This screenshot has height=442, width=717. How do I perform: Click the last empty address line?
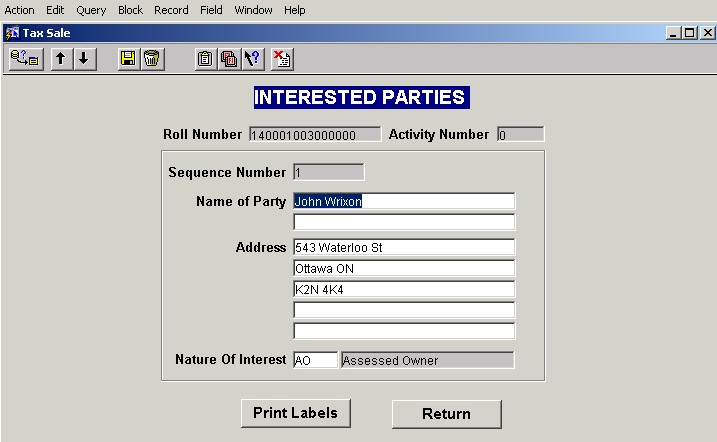click(x=404, y=331)
